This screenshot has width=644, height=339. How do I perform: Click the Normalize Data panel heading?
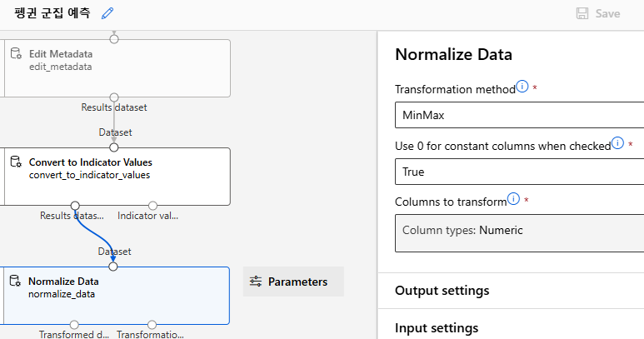453,54
